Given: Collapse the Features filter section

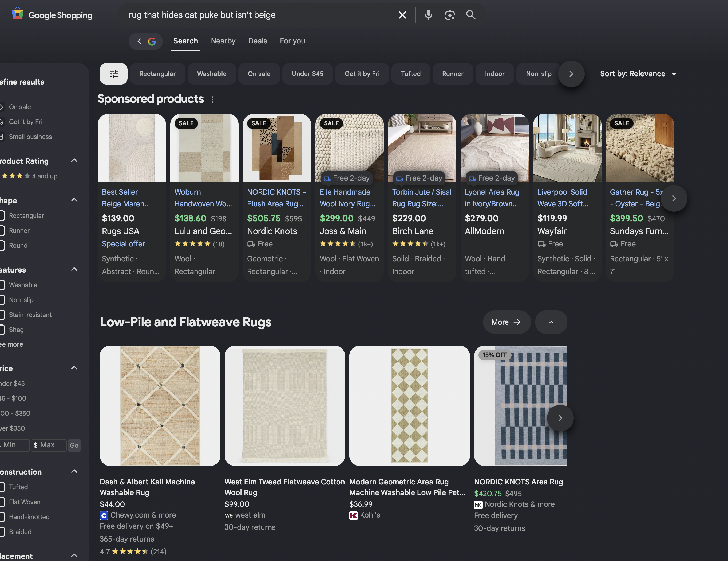Looking at the screenshot, I should pyautogui.click(x=74, y=269).
